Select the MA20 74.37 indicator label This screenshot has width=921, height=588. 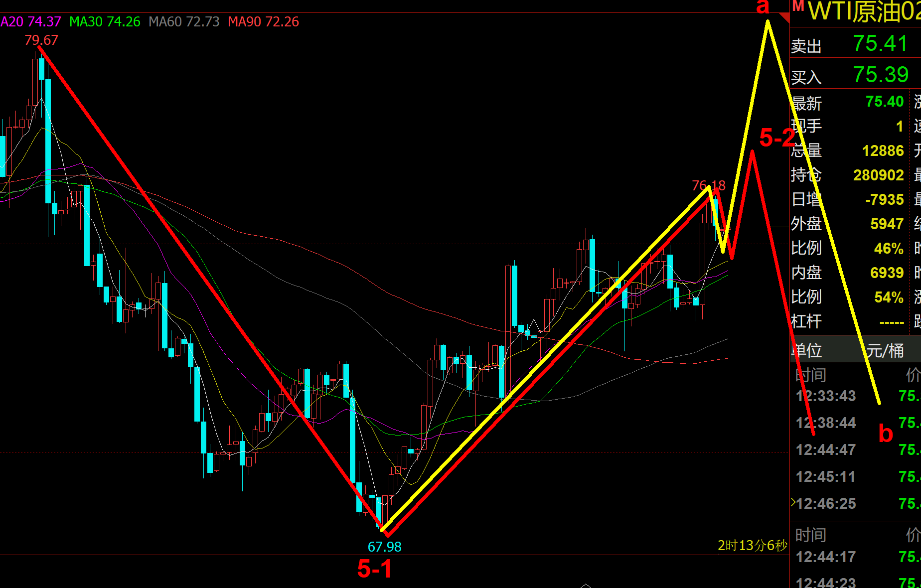[x=30, y=22]
